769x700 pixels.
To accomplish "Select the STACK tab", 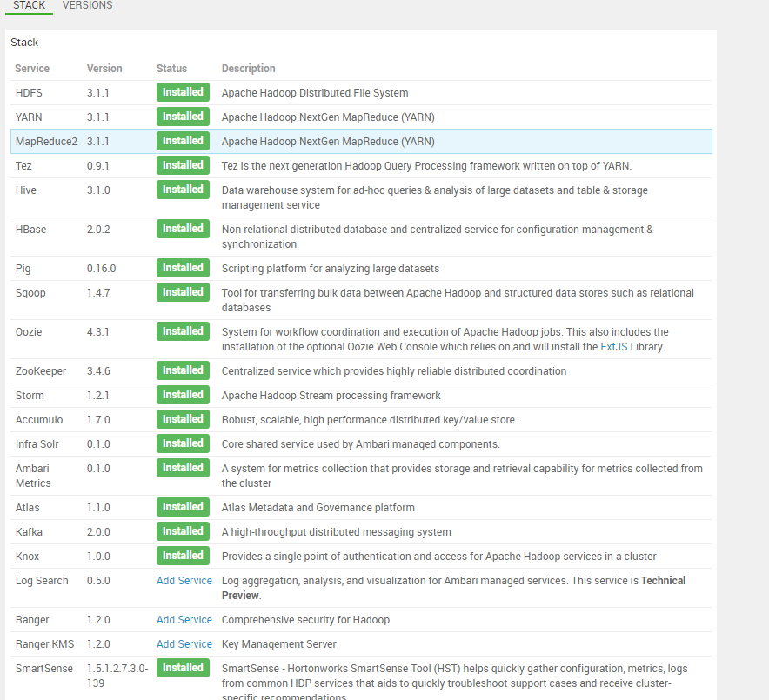I will (29, 5).
